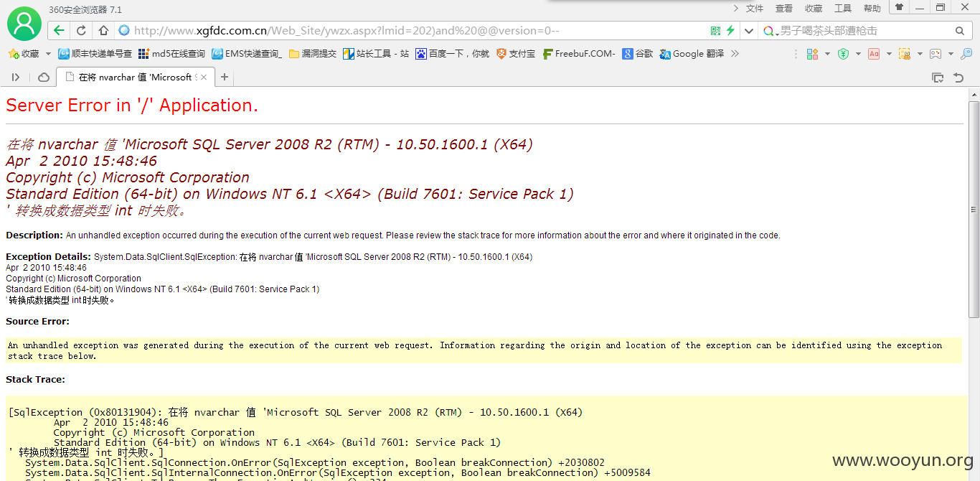This screenshot has width=980, height=481.
Task: Expand dropdown beside game controller icon
Action: point(951,54)
